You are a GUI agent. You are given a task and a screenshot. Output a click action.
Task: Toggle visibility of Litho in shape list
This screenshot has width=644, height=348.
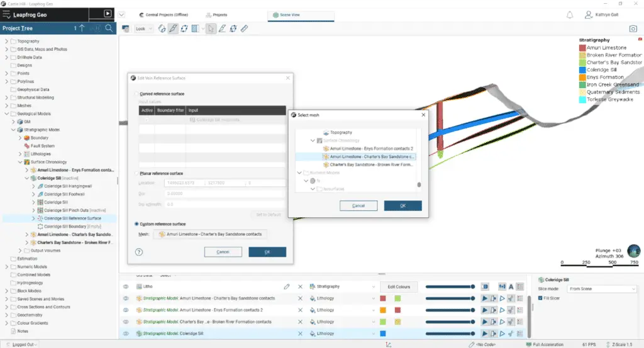click(x=126, y=286)
